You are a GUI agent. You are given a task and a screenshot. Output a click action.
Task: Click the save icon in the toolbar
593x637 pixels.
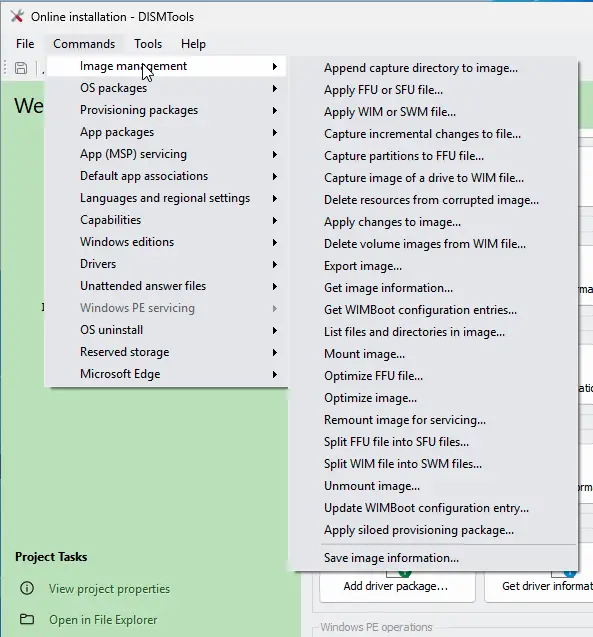pos(21,68)
